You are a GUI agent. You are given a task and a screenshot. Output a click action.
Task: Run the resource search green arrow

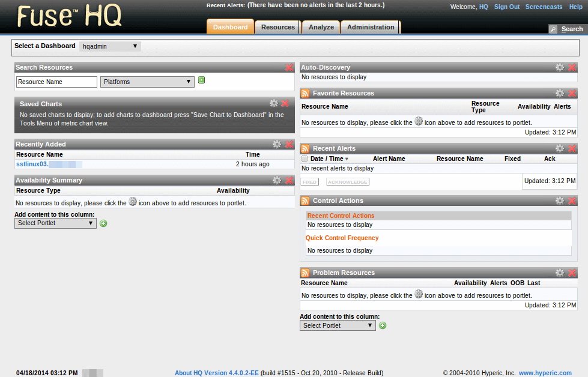[x=201, y=80]
